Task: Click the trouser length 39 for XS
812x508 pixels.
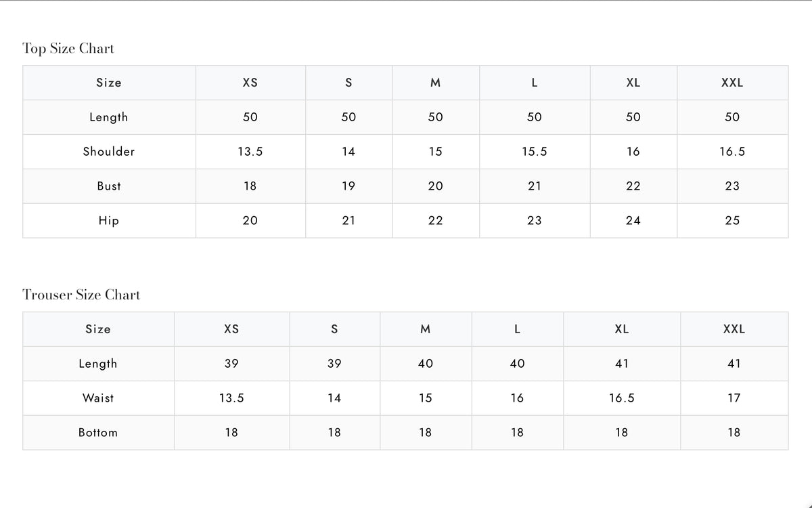Action: pos(231,364)
